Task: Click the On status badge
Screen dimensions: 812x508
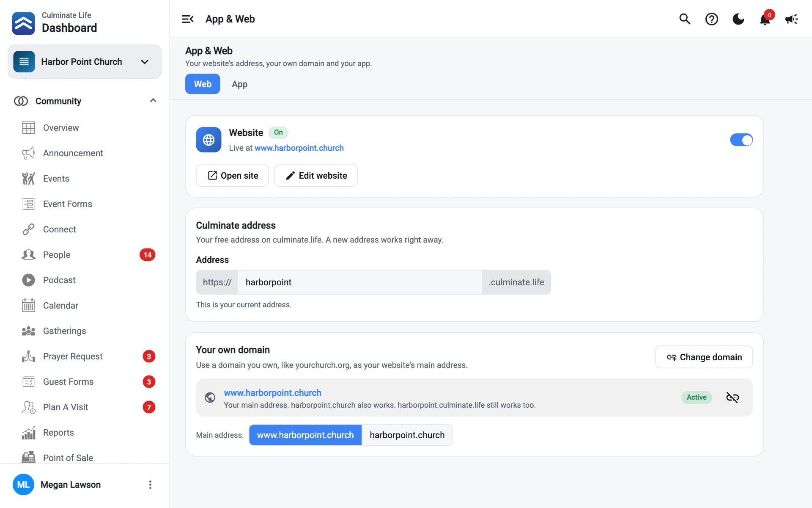Action: tap(278, 133)
